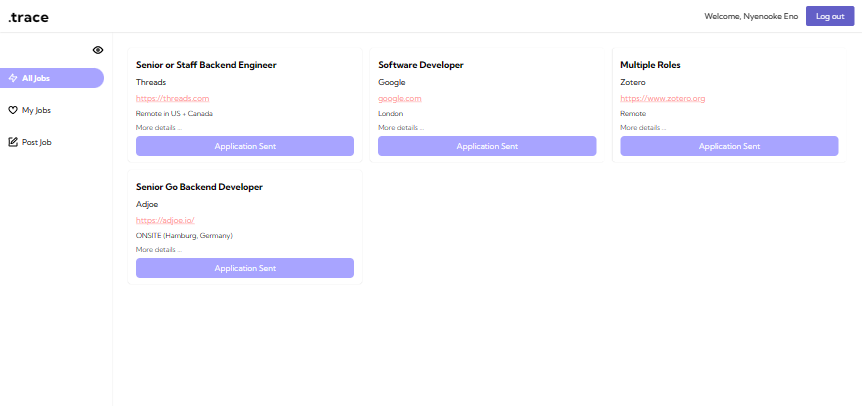Open the https://adjoe.io/ link

[x=165, y=221]
